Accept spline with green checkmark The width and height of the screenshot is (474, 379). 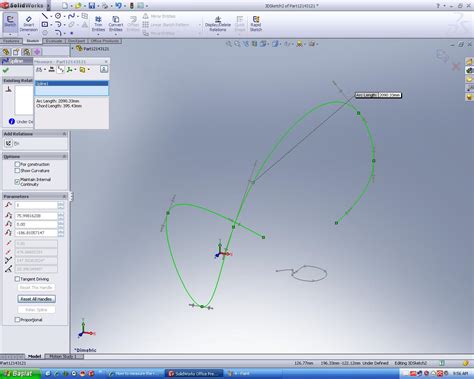click(x=6, y=70)
